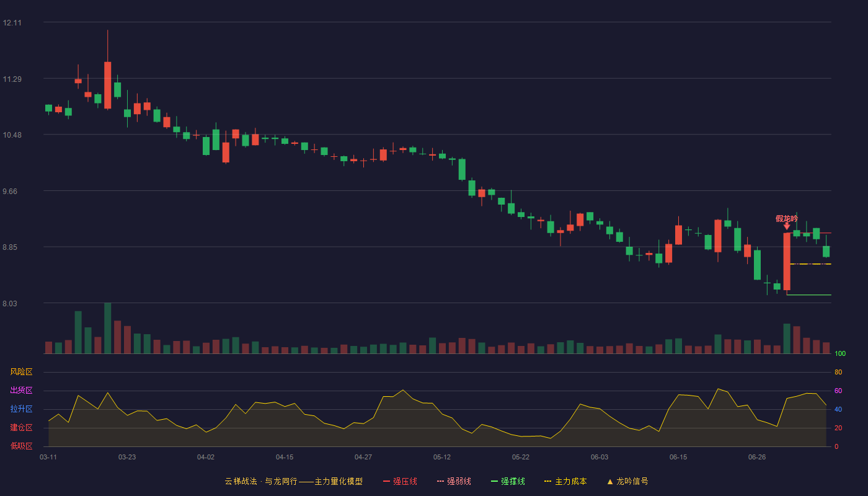868x496 pixels.
Task: Click the 05-12 date label
Action: [x=442, y=457]
